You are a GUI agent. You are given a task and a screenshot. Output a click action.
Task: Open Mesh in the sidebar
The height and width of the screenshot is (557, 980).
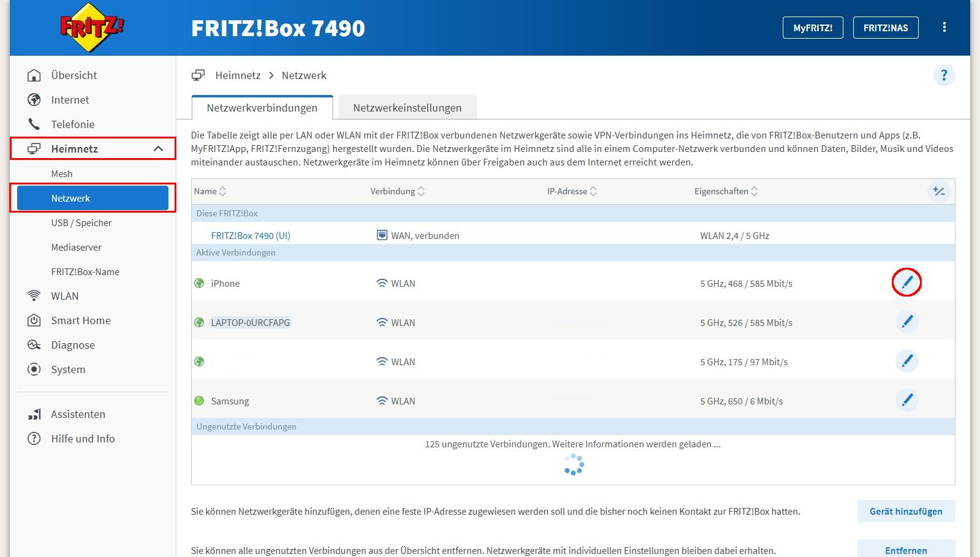(x=62, y=174)
